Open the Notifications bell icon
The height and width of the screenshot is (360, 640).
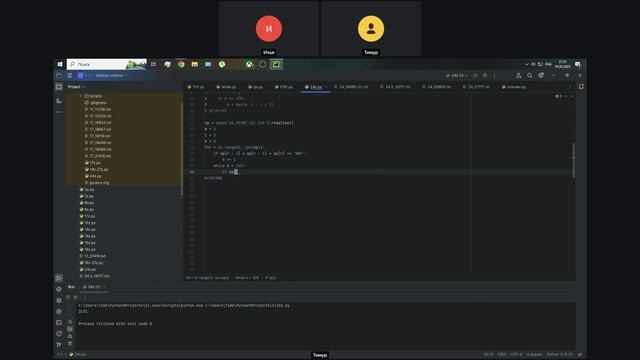(x=581, y=87)
